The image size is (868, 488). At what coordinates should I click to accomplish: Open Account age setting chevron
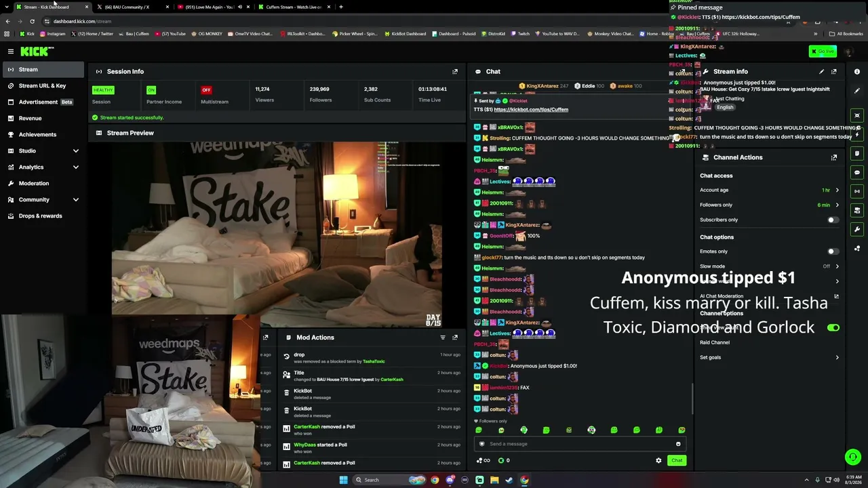(837, 190)
